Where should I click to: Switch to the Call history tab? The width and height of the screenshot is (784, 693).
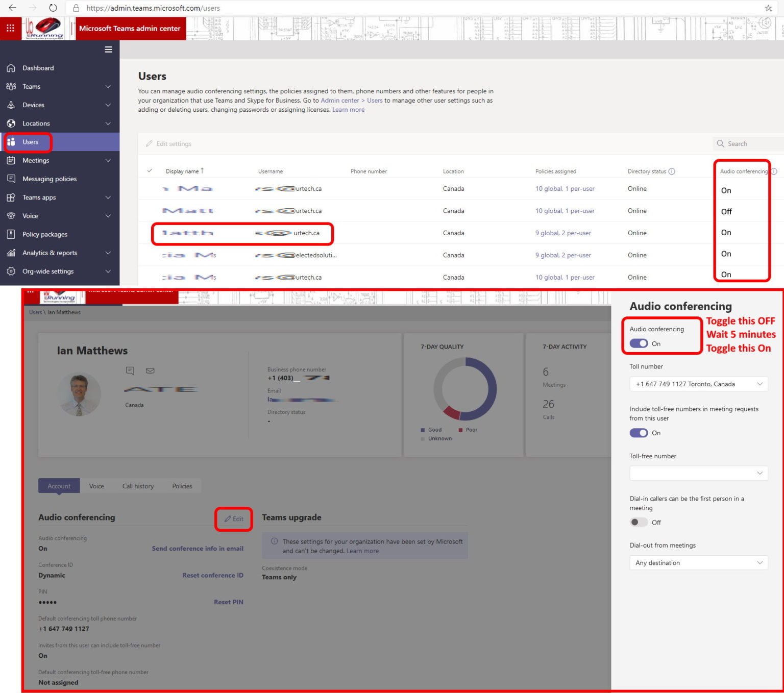coord(138,486)
